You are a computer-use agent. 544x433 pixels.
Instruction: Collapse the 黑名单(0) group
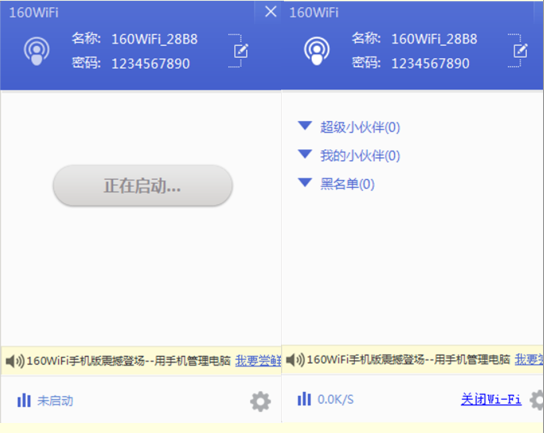(x=305, y=182)
